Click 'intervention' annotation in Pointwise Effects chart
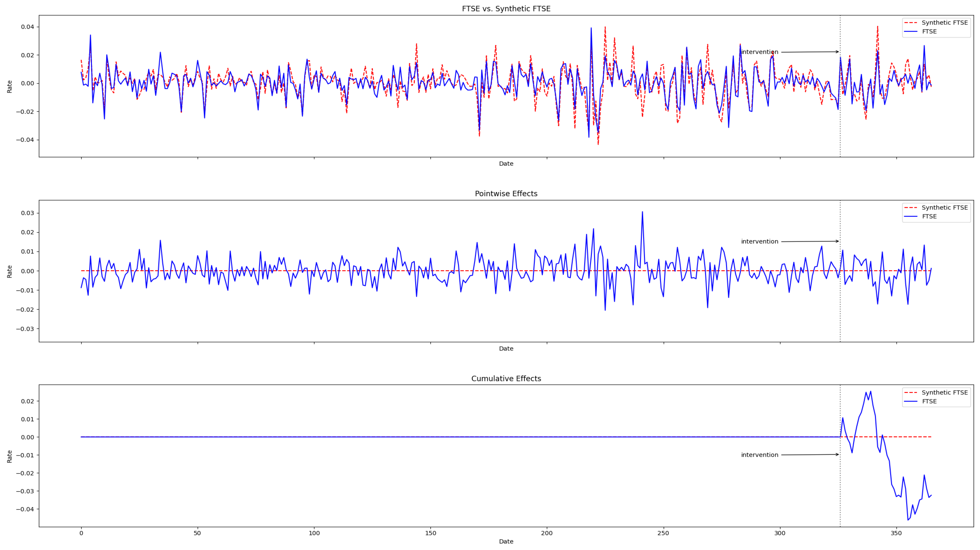Screen dimensions: 980x550 759,241
